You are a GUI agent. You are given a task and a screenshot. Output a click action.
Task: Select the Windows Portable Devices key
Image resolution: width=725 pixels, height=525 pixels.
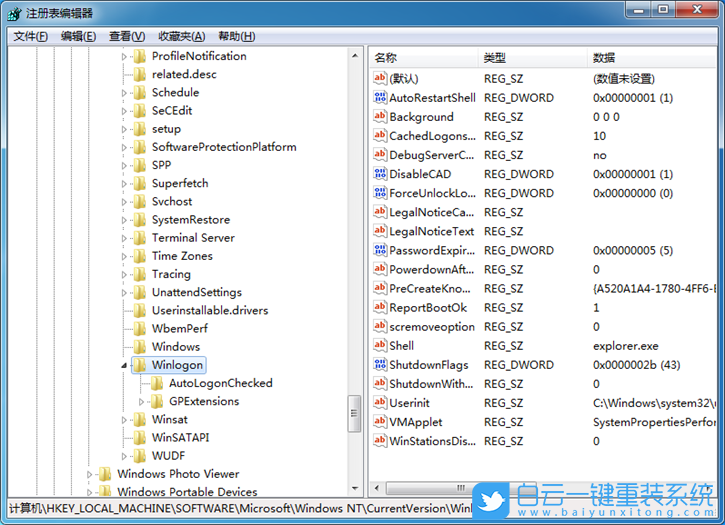[x=187, y=491]
